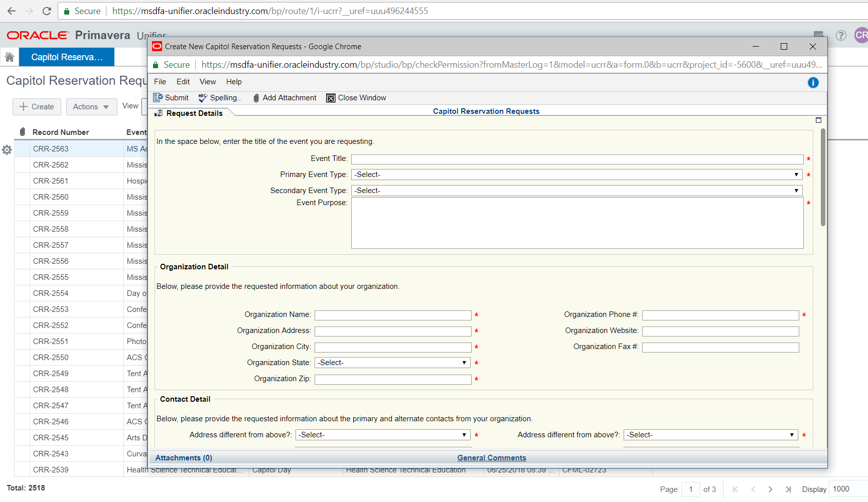The width and height of the screenshot is (868, 502).
Task: Click the home icon in Primavera
Action: (10, 57)
